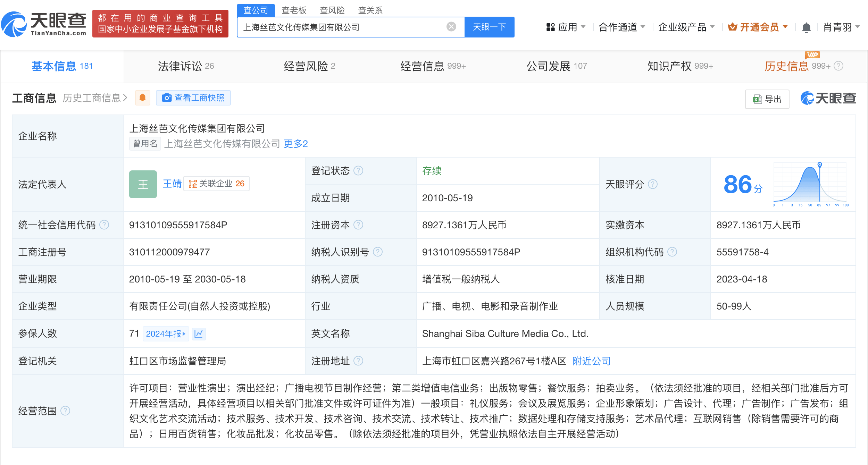
Task: Select the 查老板 search tab
Action: (294, 10)
